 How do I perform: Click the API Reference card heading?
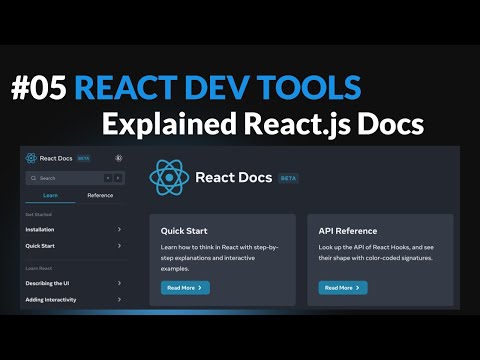(348, 231)
